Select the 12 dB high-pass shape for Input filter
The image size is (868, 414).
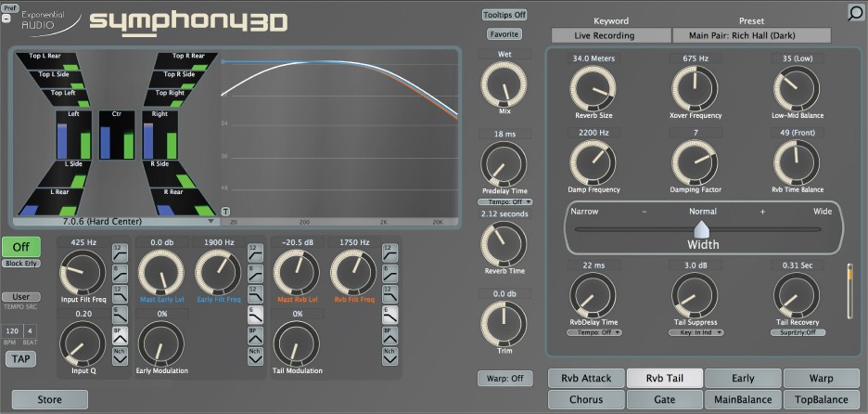(121, 252)
